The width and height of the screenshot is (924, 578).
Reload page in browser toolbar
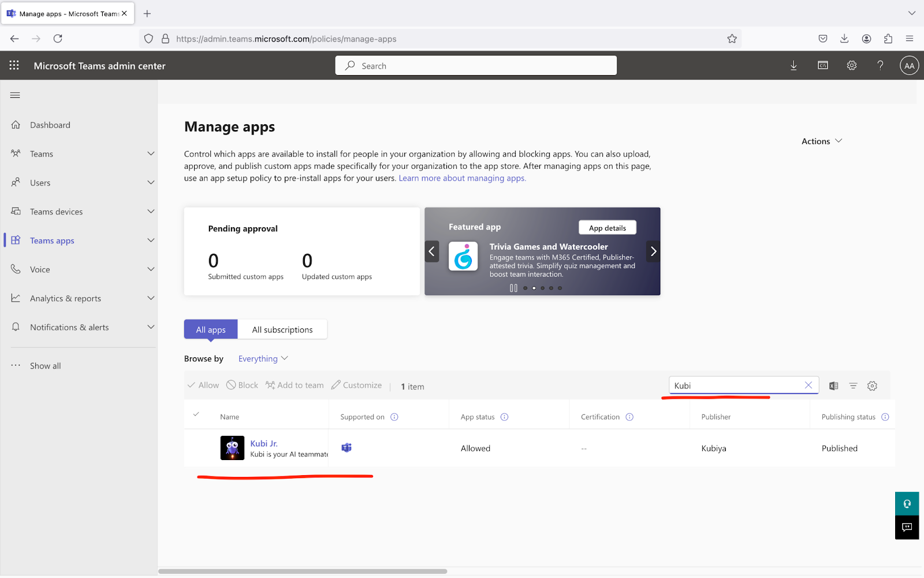click(x=58, y=39)
